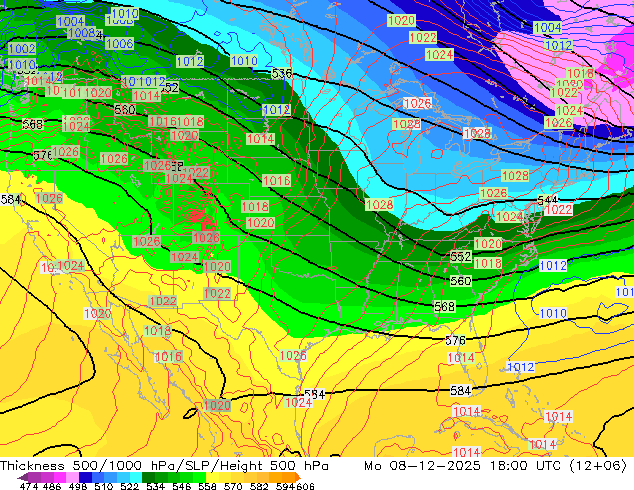Click the blue '1008' pressure label
The height and width of the screenshot is (490, 634).
pos(82,33)
